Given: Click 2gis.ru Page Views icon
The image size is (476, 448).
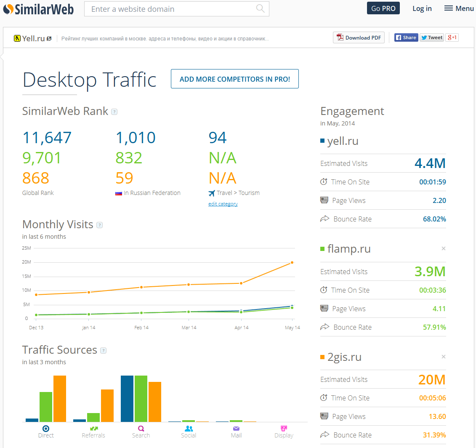Looking at the screenshot, I should pyautogui.click(x=324, y=416).
